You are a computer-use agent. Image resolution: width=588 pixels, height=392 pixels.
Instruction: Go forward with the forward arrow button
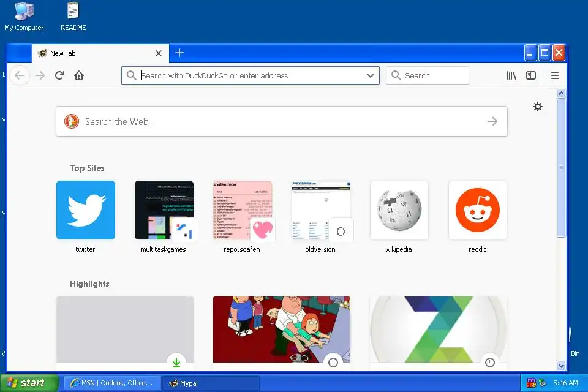pyautogui.click(x=40, y=75)
